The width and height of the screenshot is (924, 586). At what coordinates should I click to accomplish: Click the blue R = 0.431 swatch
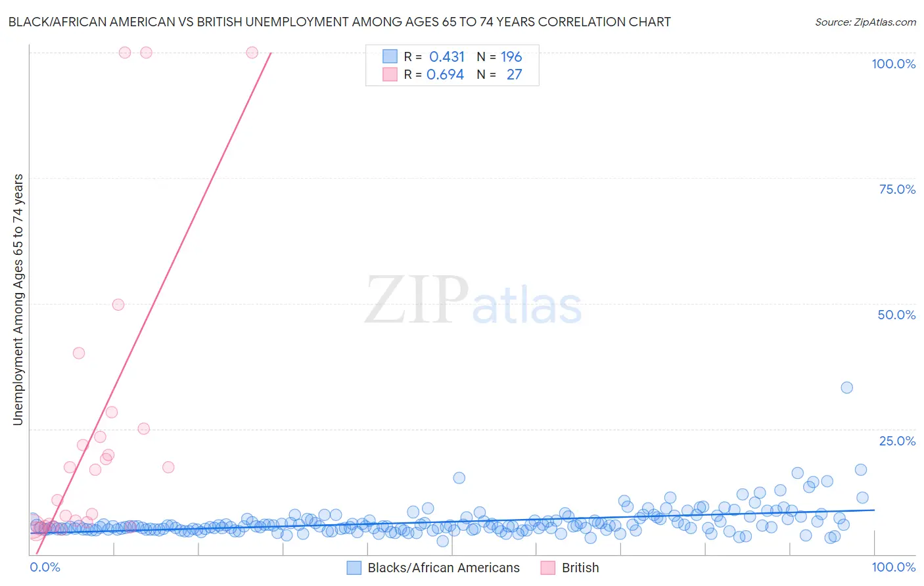390,56
